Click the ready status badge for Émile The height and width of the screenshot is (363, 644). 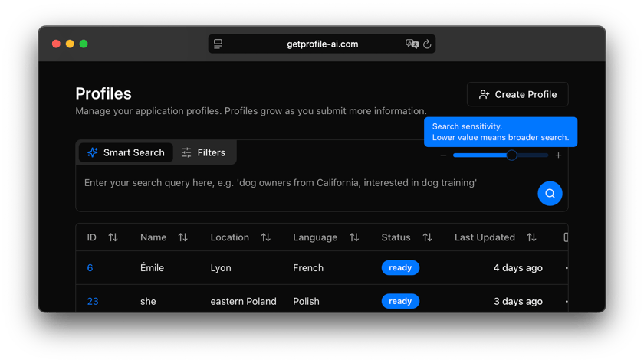click(x=400, y=267)
